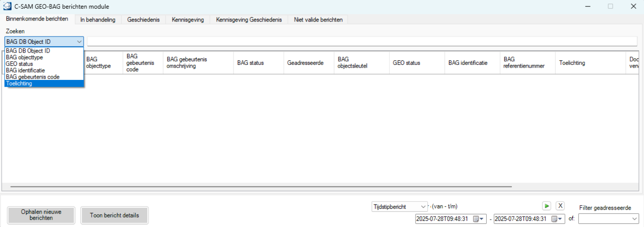Click BAG referentienummer column header
Image resolution: width=644 pixels, height=227 pixels.
(527, 63)
